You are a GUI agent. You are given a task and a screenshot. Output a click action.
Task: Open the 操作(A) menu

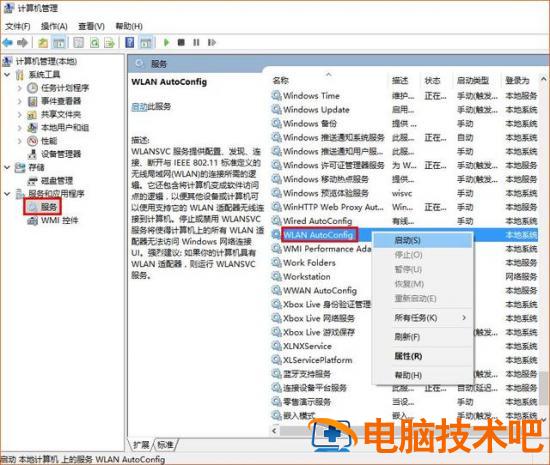point(54,26)
